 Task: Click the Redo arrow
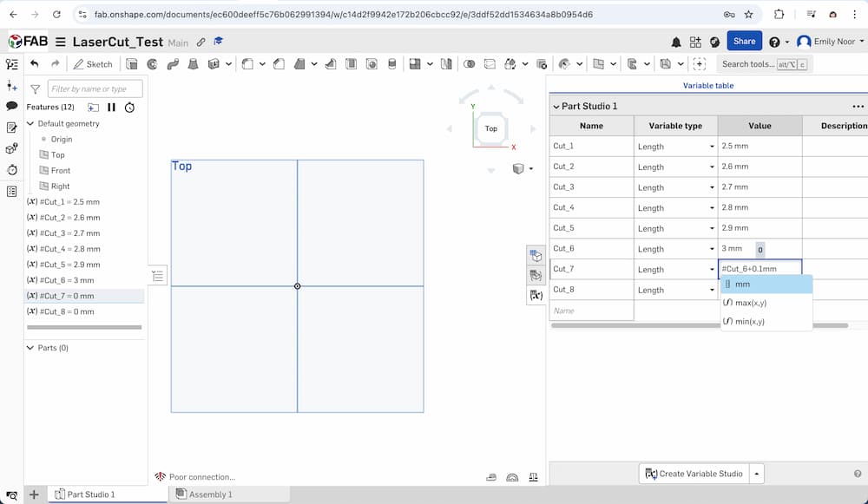pyautogui.click(x=55, y=63)
